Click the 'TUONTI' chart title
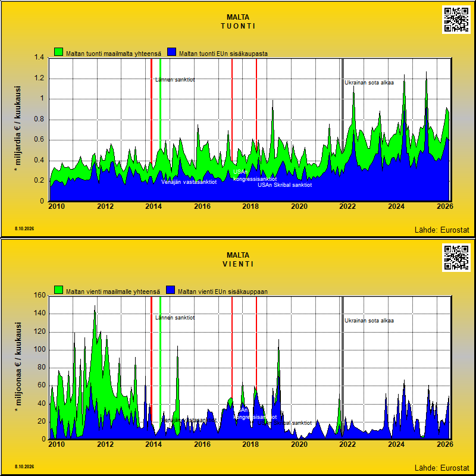This screenshot has width=476, height=476. (238, 26)
